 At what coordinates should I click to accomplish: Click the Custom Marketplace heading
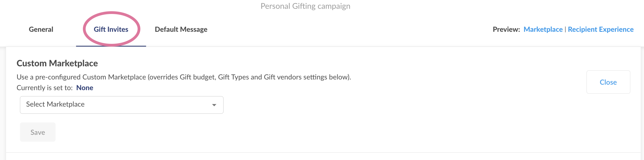pyautogui.click(x=57, y=63)
